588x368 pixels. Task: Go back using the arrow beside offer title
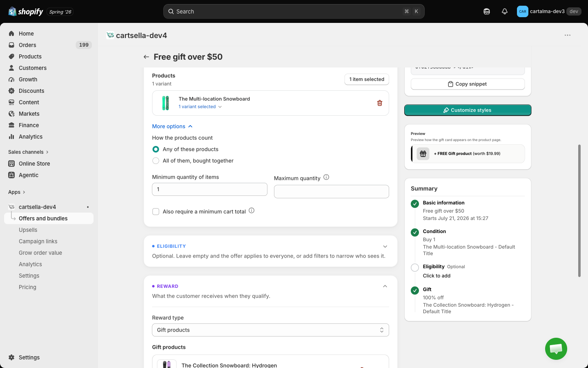coord(146,57)
